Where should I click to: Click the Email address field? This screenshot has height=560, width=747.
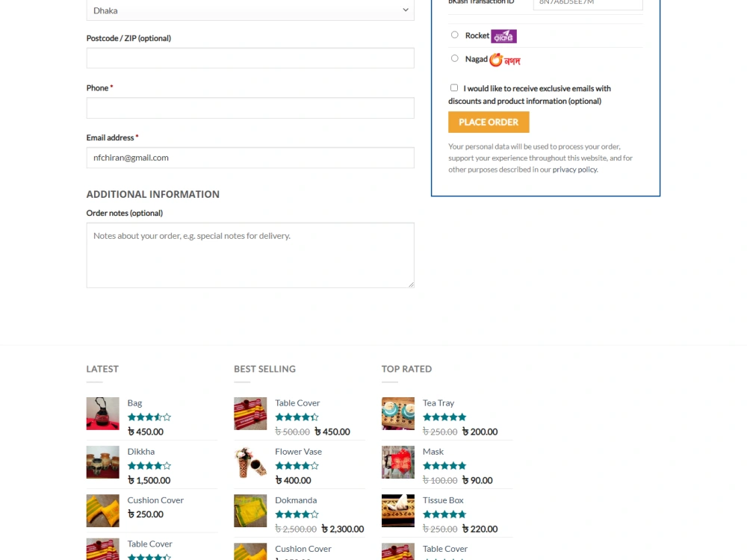250,158
